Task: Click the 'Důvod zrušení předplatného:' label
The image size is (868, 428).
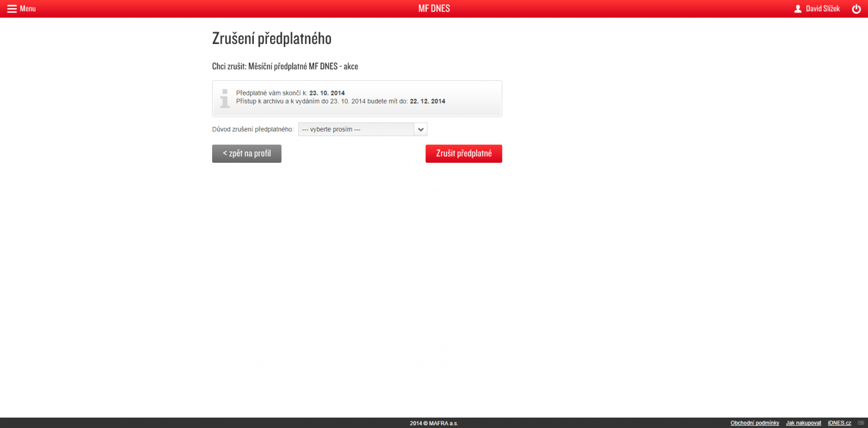Action: tap(253, 130)
